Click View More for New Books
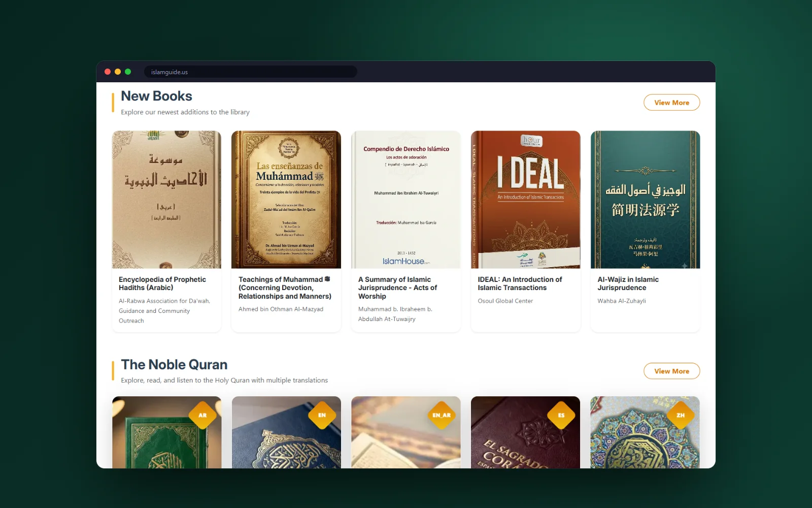Image resolution: width=812 pixels, height=508 pixels. 671,103
